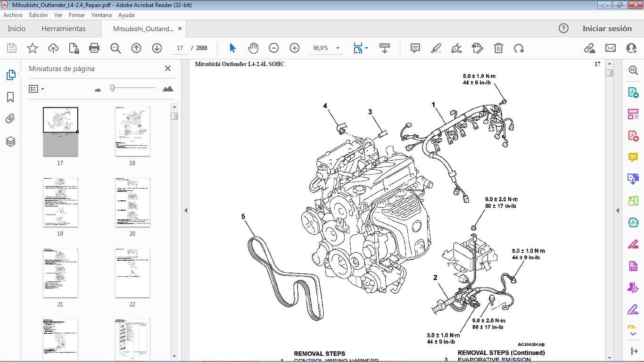Open Organize Pages tool in right pane

click(x=633, y=114)
